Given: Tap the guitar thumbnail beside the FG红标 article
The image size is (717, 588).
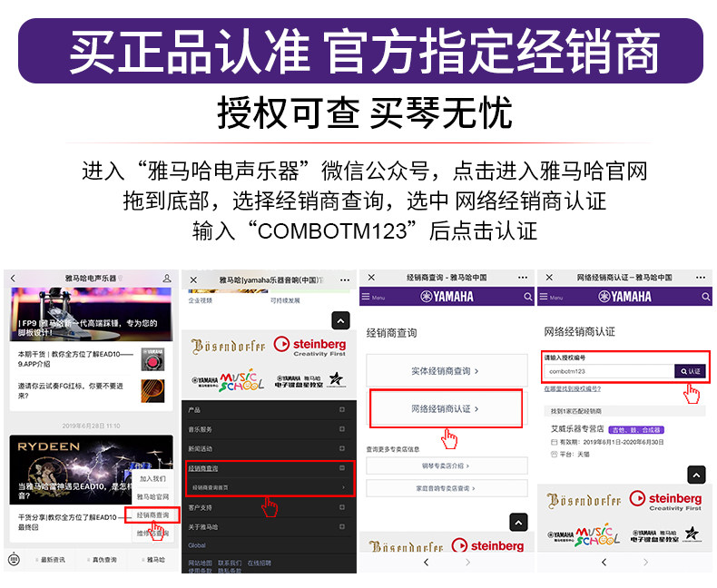Looking at the screenshot, I should click(x=152, y=391).
